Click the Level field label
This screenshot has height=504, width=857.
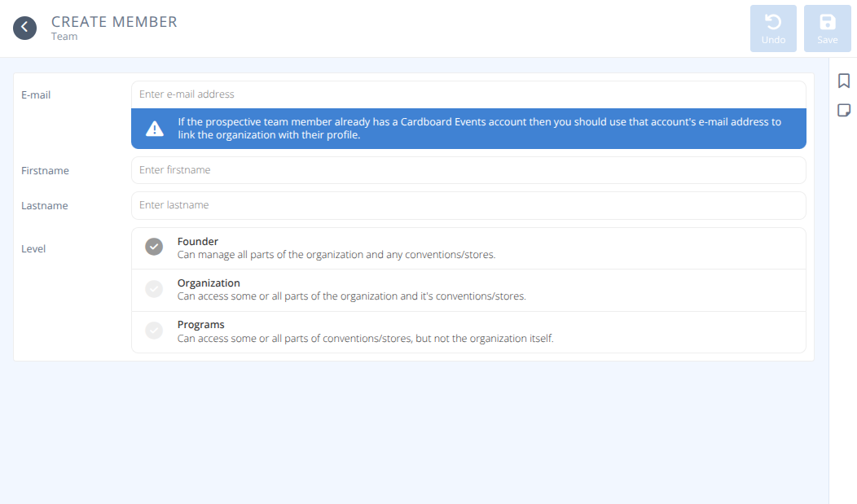tap(33, 249)
